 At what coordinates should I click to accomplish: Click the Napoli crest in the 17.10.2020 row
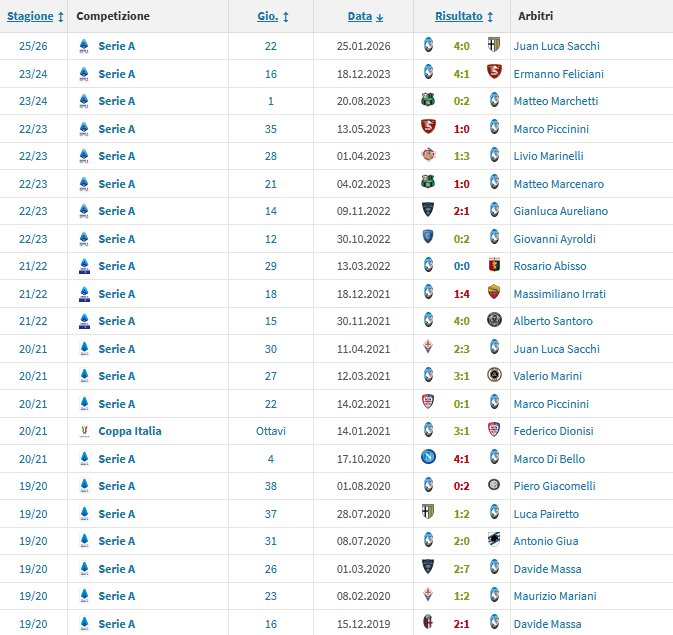[429, 459]
